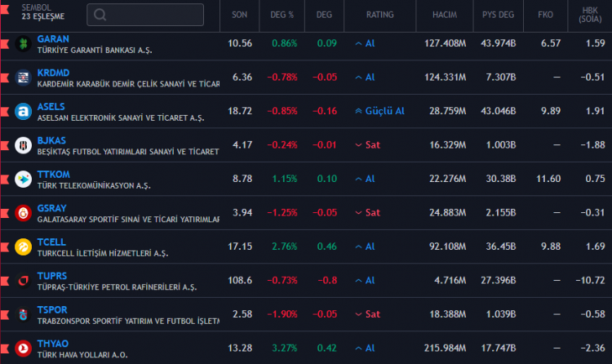Viewport: 612px width, 364px height.
Task: Sort by the HBK (SOIA) column header
Action: click(590, 15)
